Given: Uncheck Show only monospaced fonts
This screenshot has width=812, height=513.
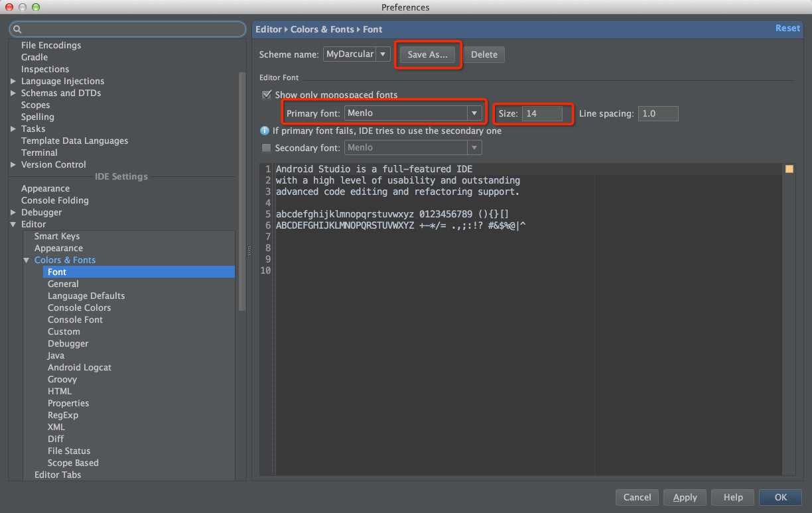Looking at the screenshot, I should [267, 95].
